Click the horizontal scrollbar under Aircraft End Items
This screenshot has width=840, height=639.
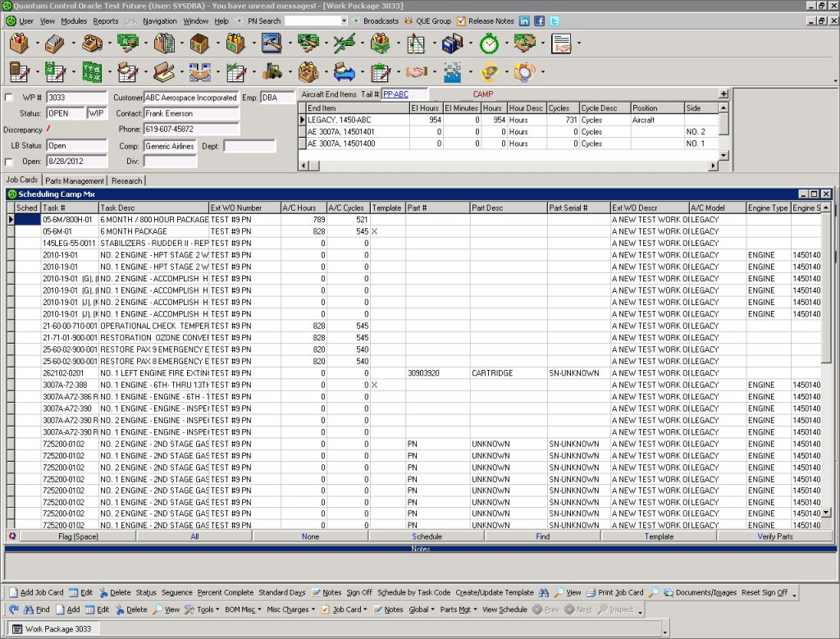coord(509,167)
